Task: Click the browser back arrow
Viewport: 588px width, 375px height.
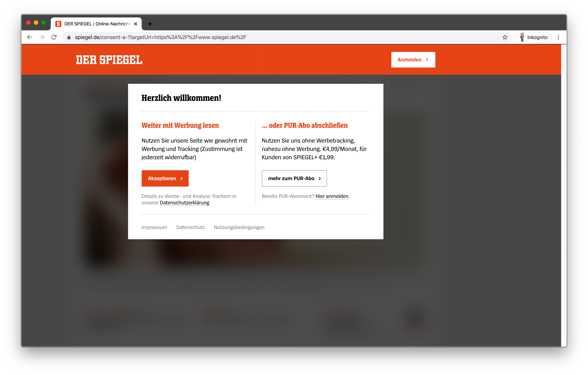Action: click(x=30, y=37)
